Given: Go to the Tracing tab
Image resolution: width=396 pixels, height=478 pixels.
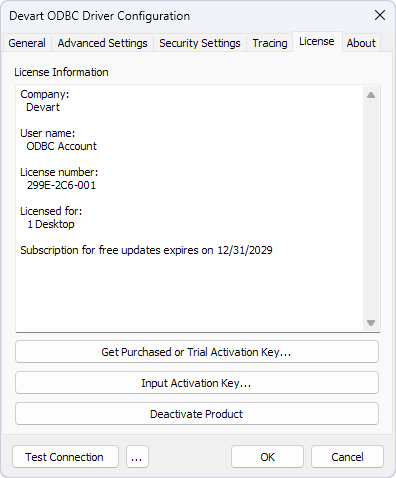Looking at the screenshot, I should coord(270,43).
